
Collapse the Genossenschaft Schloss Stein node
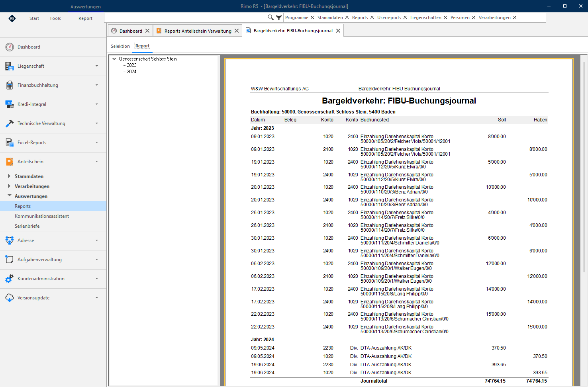pyautogui.click(x=114, y=59)
